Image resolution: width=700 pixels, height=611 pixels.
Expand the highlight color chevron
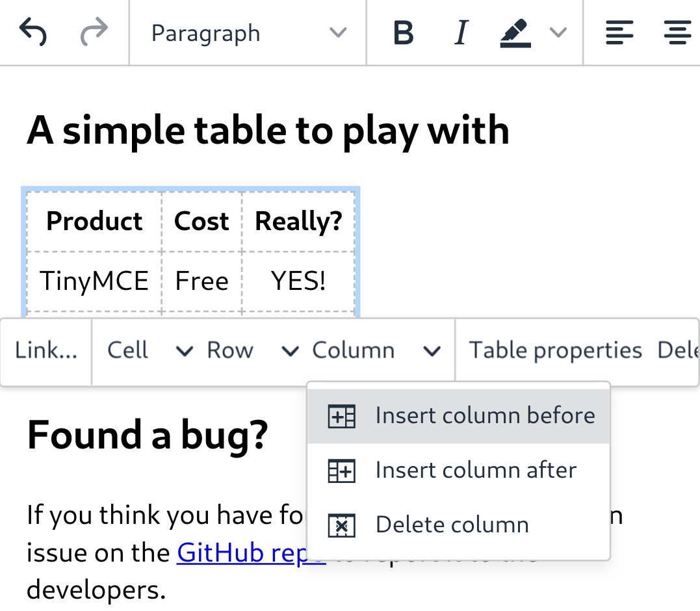558,32
